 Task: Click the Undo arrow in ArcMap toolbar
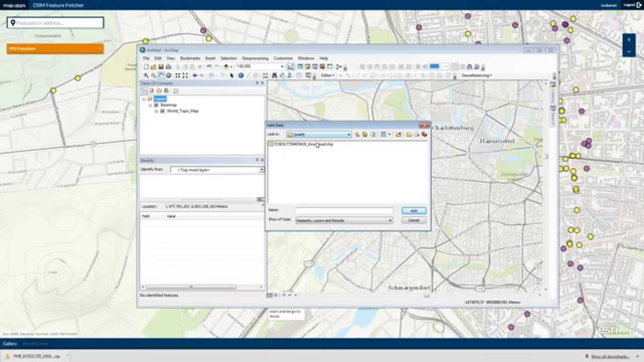[x=209, y=66]
